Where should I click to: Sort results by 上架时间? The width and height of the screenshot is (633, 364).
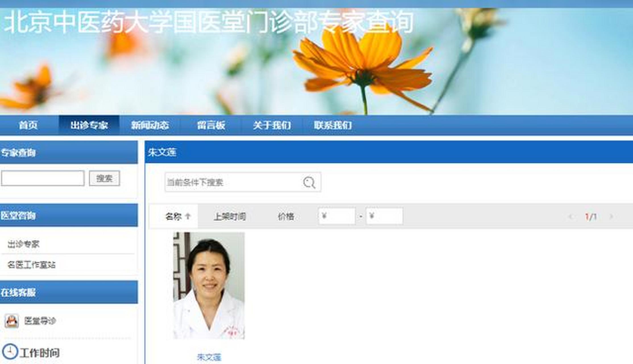230,217
